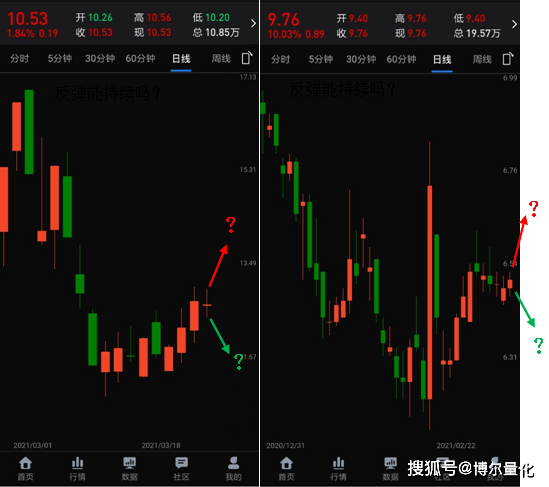Tap 首页 home icon in right panel
Viewport: 549px width, 487px height.
click(x=286, y=469)
